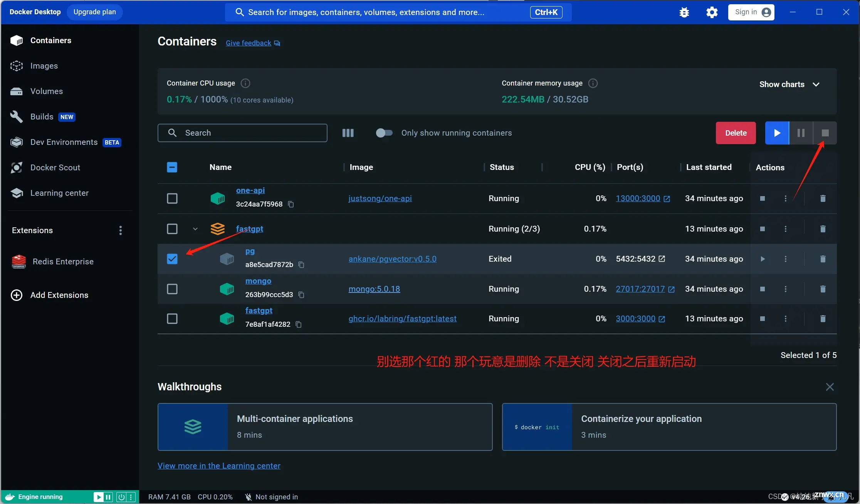Collapse the fastgpt stack chevron
Viewport: 860px width, 504px height.
coord(195,229)
